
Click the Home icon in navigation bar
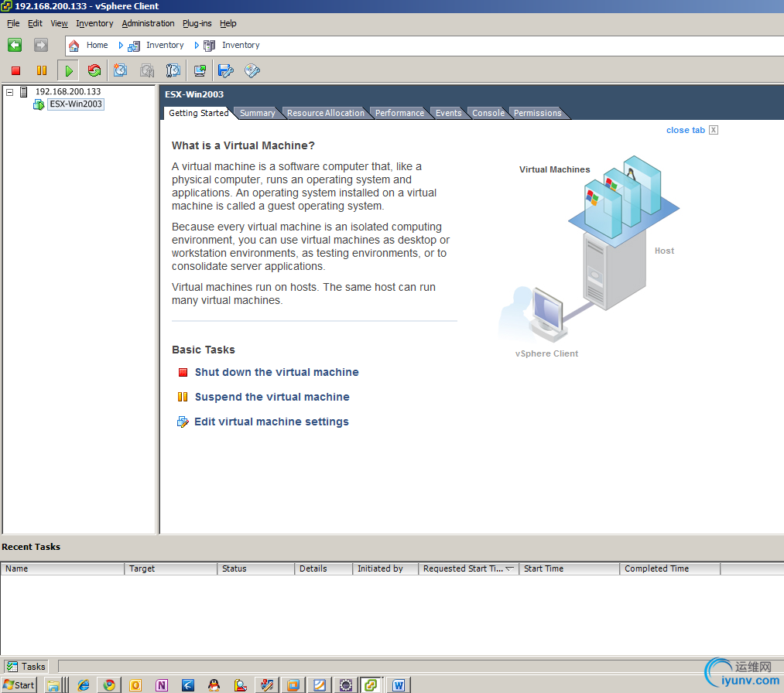pyautogui.click(x=74, y=46)
